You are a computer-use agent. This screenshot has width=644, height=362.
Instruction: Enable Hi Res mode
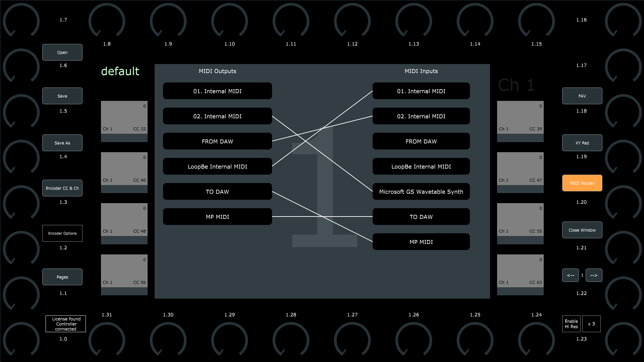[571, 324]
